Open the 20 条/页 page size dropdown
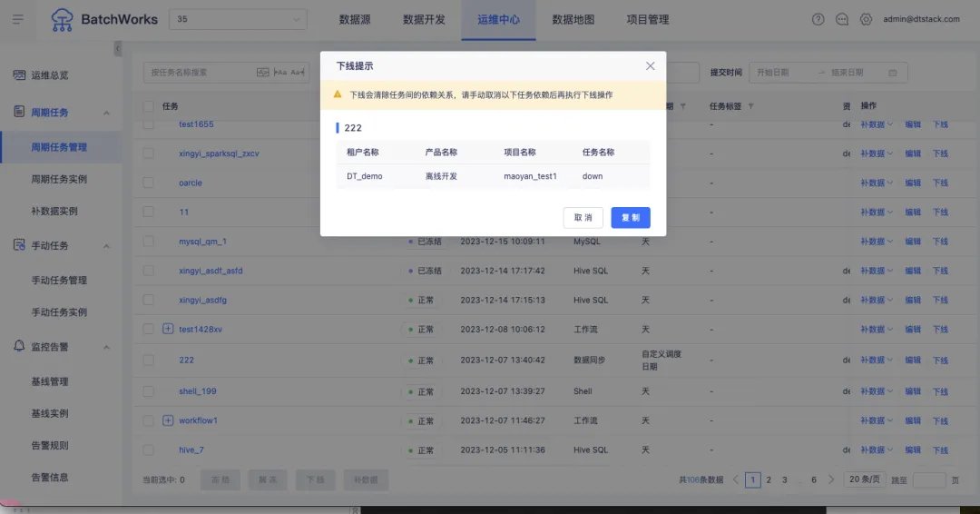 pyautogui.click(x=865, y=479)
